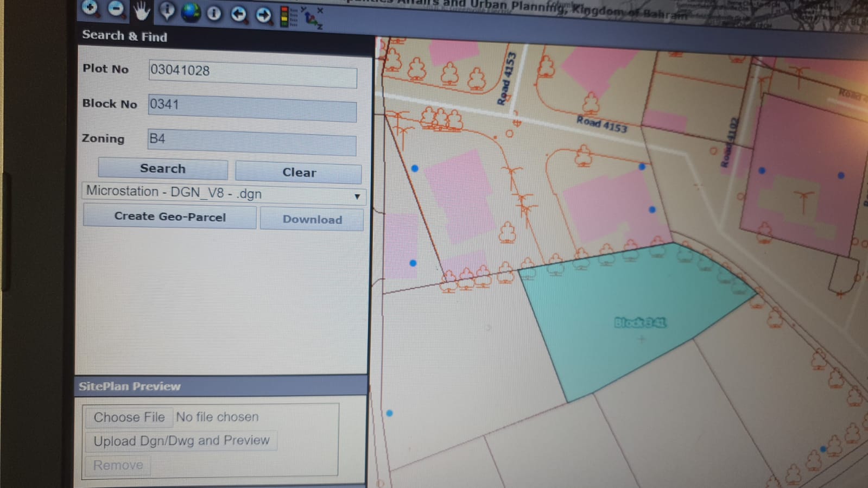Viewport: 868px width, 488px height.
Task: Open the map legend icon
Action: pyautogui.click(x=288, y=16)
